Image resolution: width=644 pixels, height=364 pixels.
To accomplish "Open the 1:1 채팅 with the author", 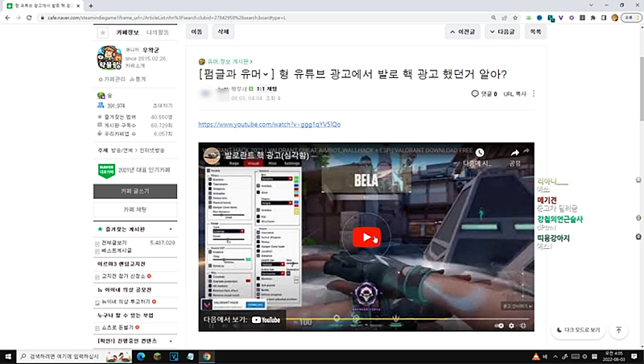I will [x=266, y=89].
